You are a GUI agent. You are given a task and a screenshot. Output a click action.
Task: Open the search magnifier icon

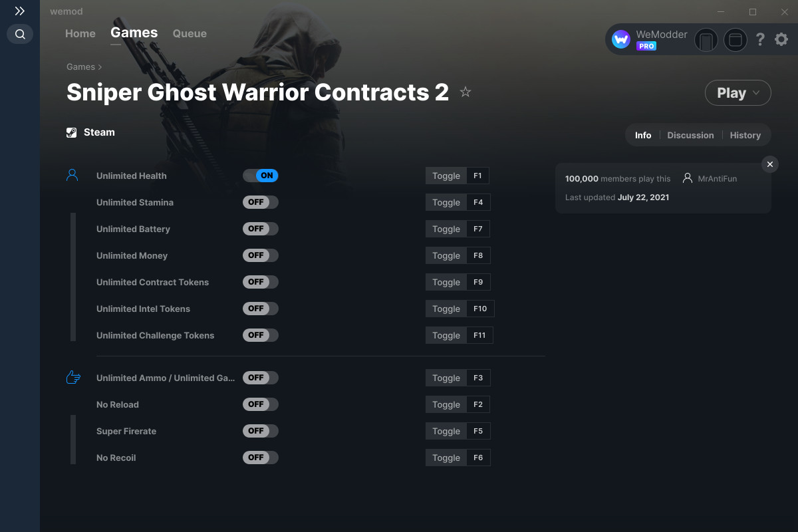(x=20, y=34)
